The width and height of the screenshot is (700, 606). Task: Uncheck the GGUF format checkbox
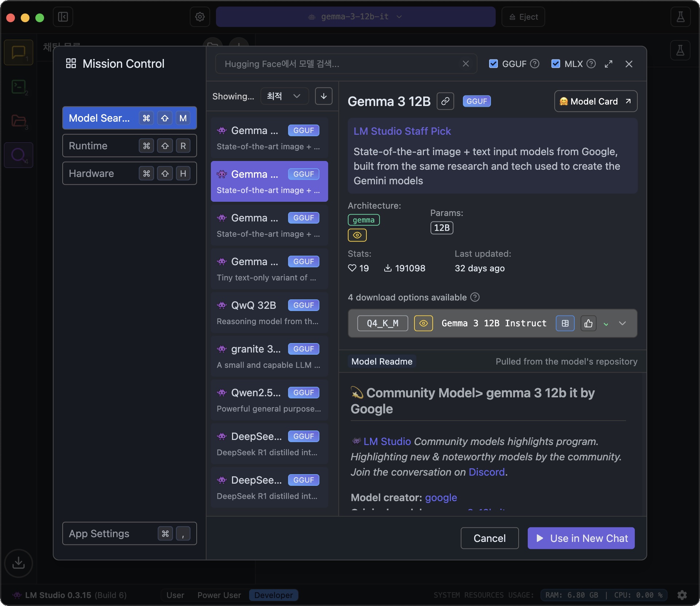click(x=493, y=64)
